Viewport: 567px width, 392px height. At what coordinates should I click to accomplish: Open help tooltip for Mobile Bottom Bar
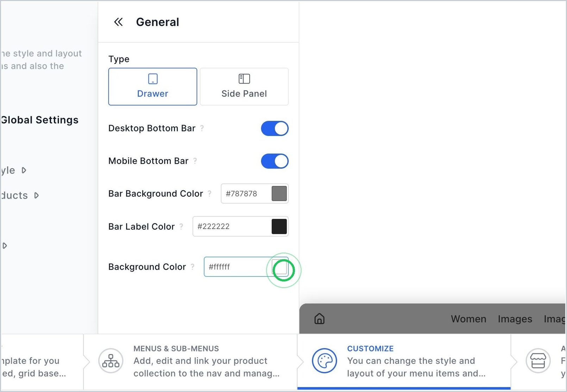click(195, 161)
